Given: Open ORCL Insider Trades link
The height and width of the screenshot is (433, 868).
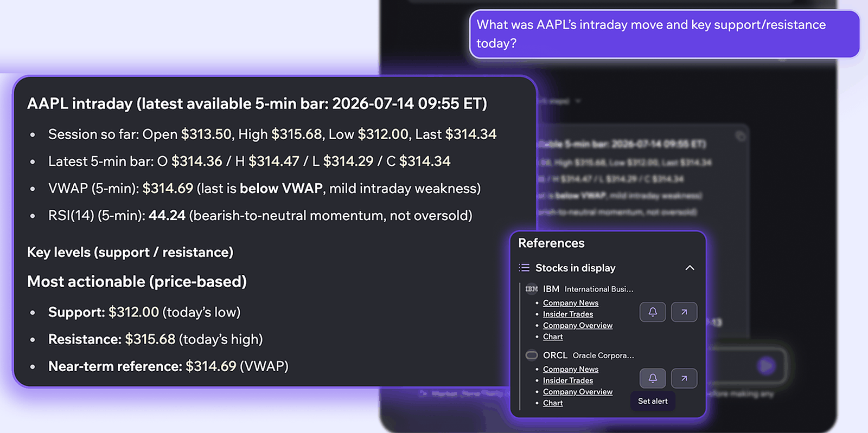Looking at the screenshot, I should click(x=568, y=381).
